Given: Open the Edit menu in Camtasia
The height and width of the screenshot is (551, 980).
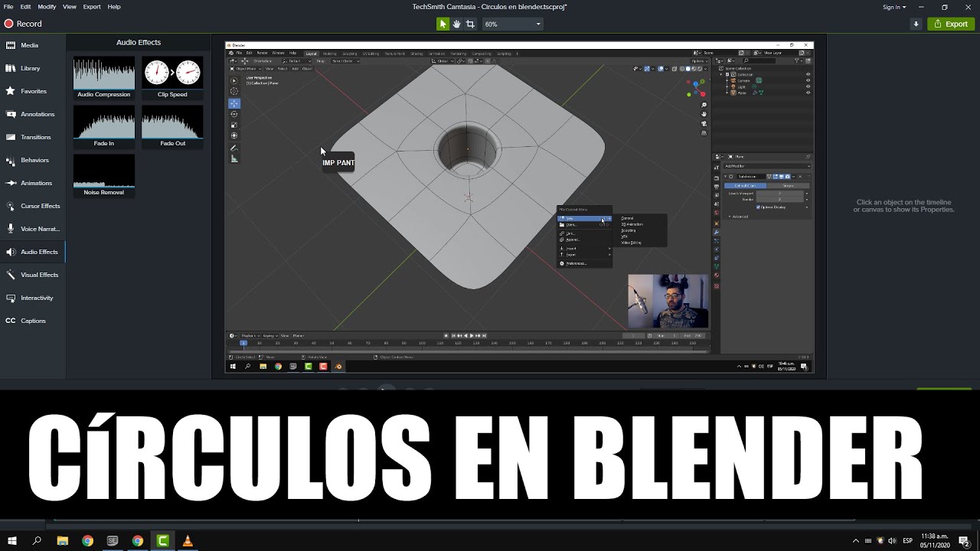Looking at the screenshot, I should point(25,7).
